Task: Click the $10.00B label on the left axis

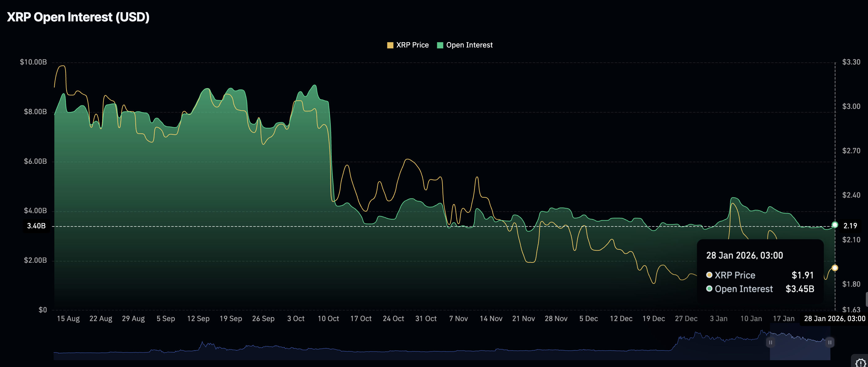Action: click(x=33, y=62)
